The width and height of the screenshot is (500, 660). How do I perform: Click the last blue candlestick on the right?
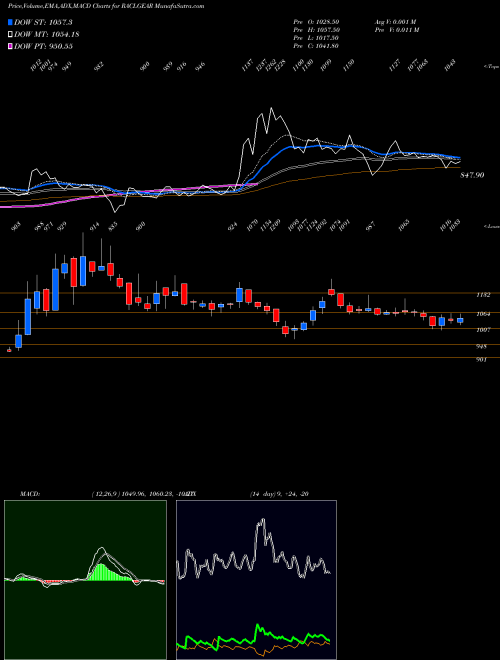(460, 321)
